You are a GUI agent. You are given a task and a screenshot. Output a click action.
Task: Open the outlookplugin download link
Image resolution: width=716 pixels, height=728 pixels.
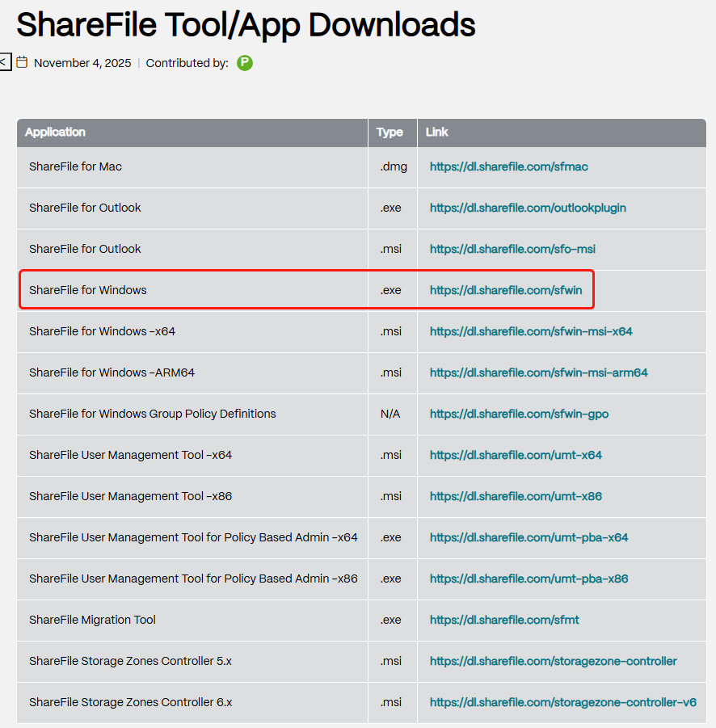coord(528,208)
